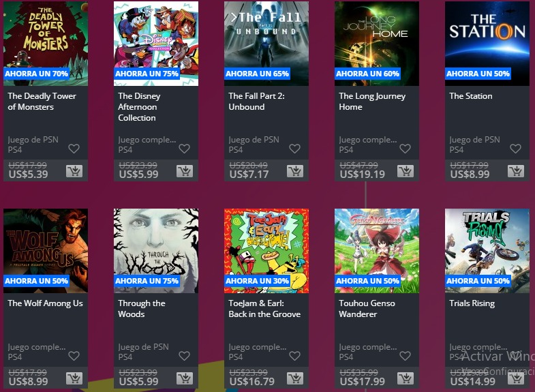Open The Wolf Among Us cover thumbnail
Screen dimensions: 535x392
(46, 251)
